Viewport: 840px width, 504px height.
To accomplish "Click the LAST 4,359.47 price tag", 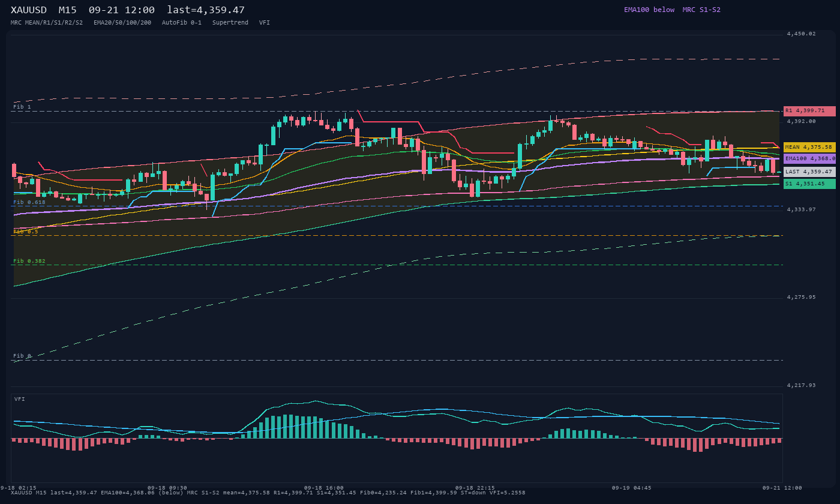I will pyautogui.click(x=809, y=172).
